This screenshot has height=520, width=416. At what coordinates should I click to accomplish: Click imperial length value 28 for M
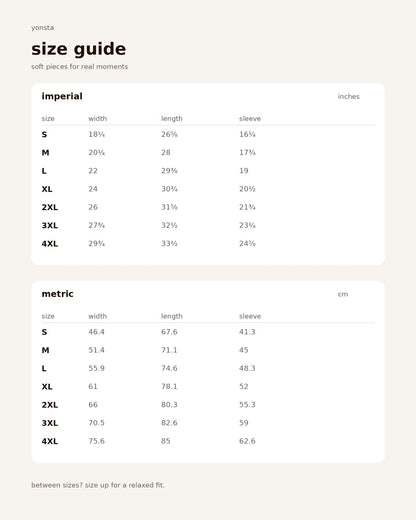tap(166, 153)
